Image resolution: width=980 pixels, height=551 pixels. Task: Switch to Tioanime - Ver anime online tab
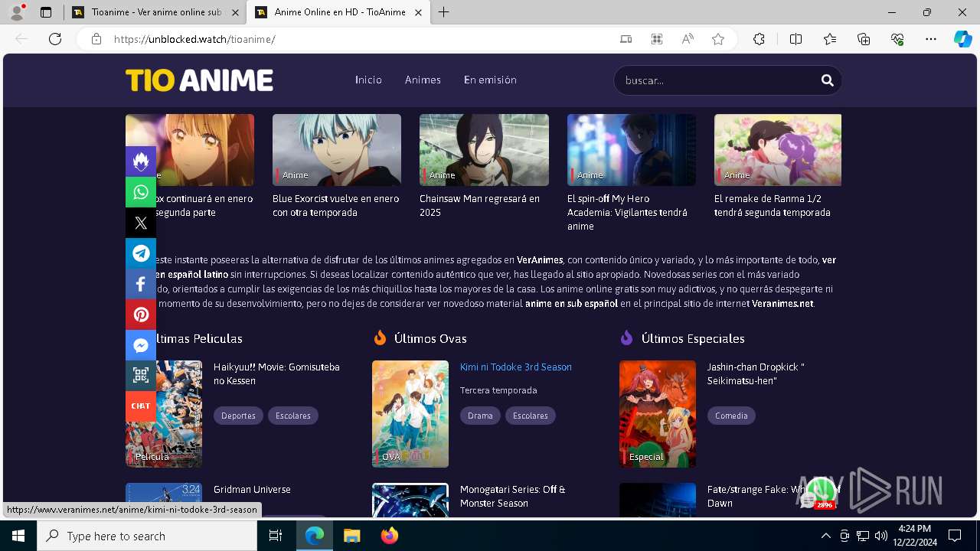coord(155,12)
